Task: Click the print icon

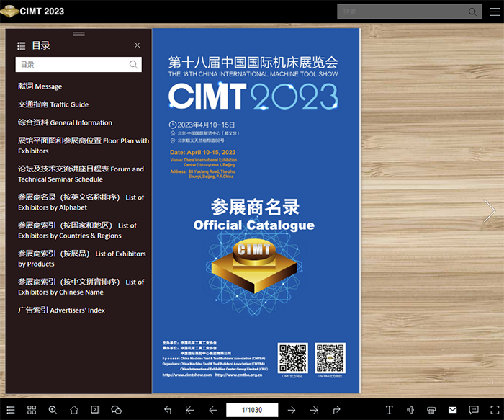Action: point(431,410)
